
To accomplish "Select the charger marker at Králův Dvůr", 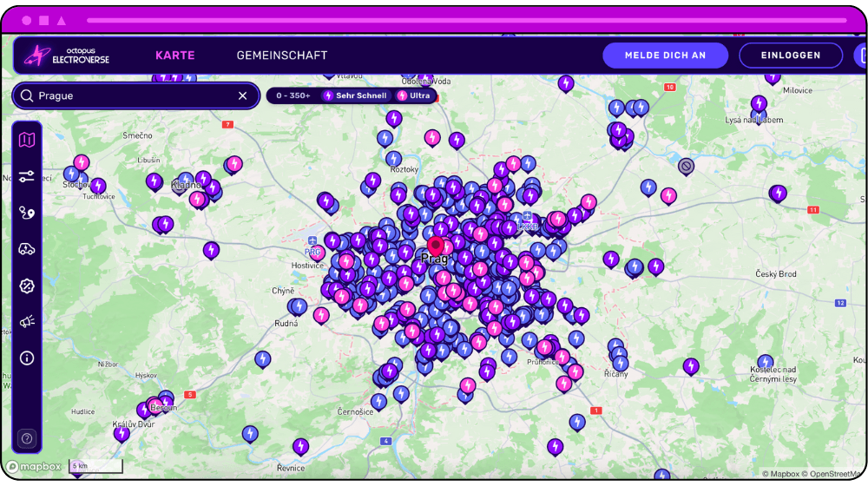I will pos(122,433).
